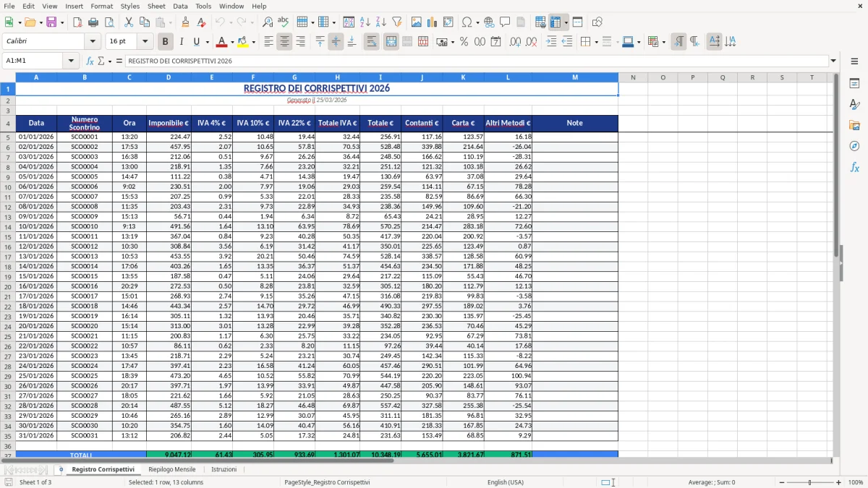
Task: Click English (USA) language in status bar
Action: click(x=506, y=482)
